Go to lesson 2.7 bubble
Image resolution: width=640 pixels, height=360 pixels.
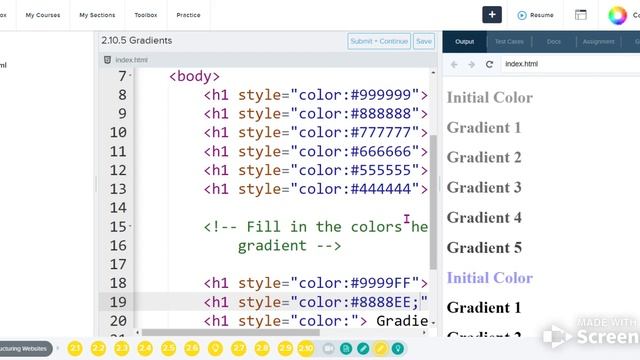point(238,349)
